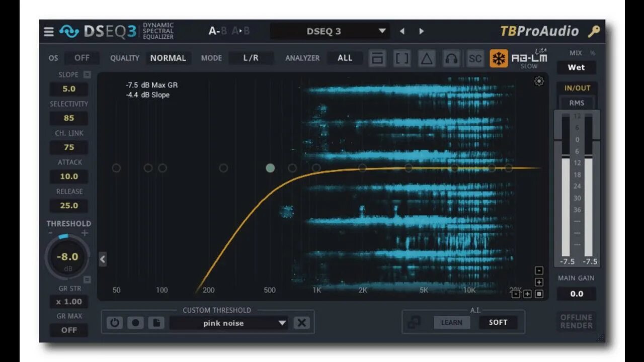Enable headphones audition monitoring
Image resolution: width=644 pixels, height=362 pixels.
pos(451,58)
